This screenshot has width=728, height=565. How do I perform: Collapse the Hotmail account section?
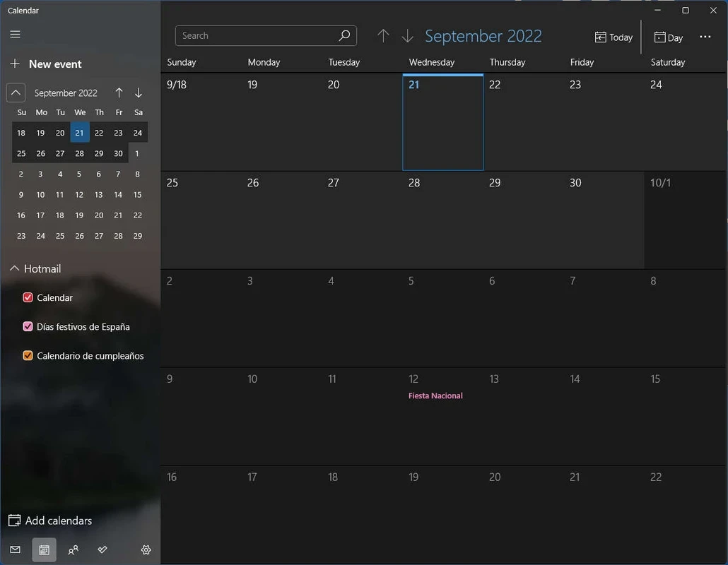tap(14, 268)
